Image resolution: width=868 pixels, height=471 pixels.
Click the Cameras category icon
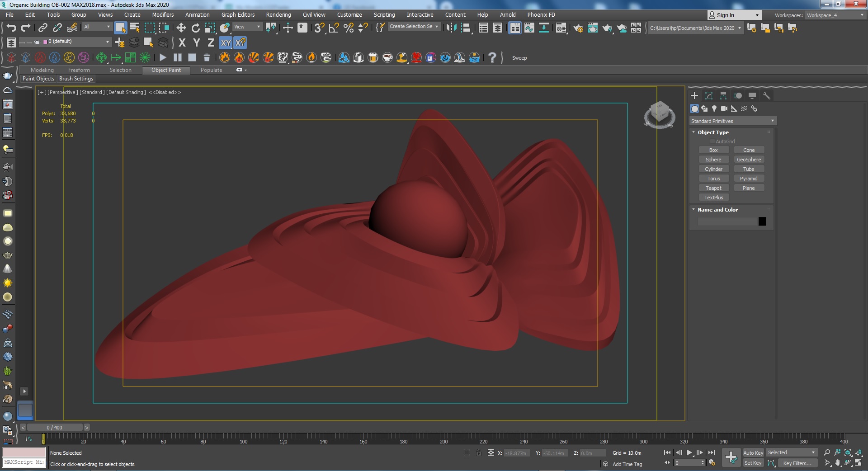click(x=724, y=108)
